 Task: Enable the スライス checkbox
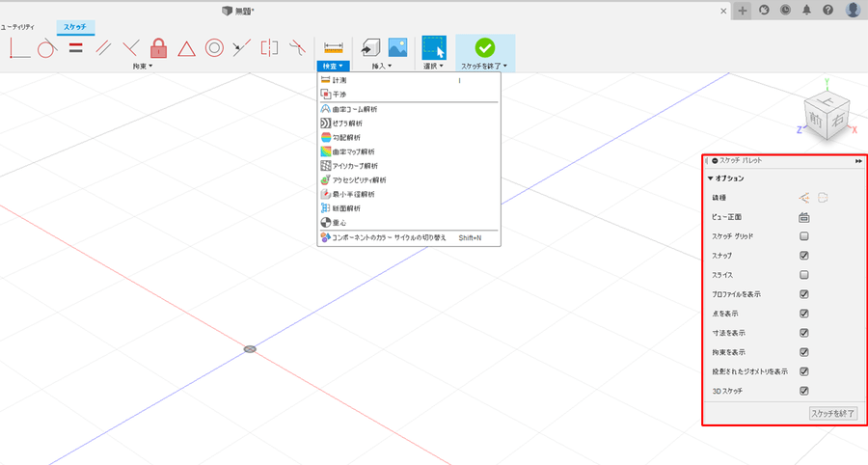804,275
